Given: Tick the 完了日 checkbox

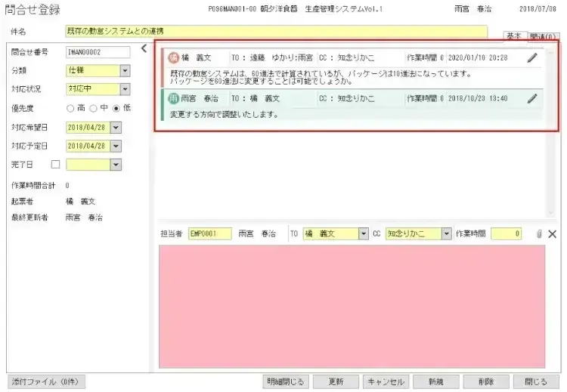Looking at the screenshot, I should (56, 165).
